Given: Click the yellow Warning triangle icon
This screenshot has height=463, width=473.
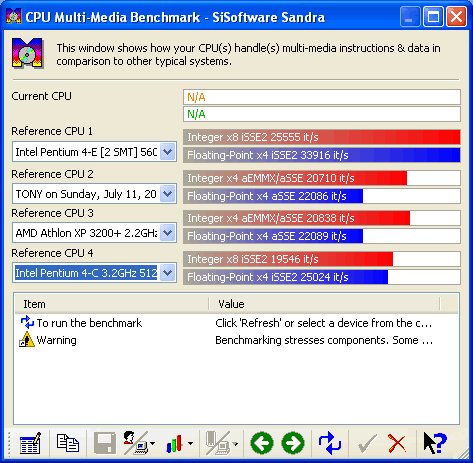Looking at the screenshot, I should point(27,340).
